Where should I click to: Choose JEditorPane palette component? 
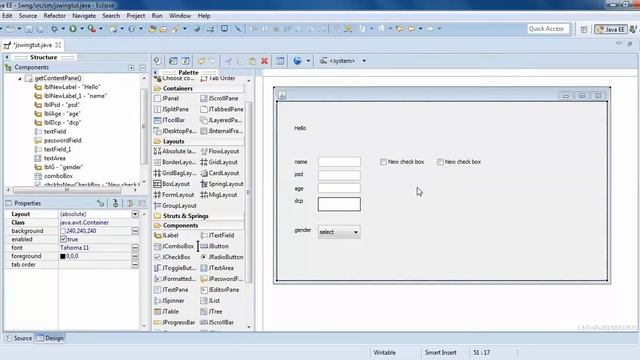[220, 290]
